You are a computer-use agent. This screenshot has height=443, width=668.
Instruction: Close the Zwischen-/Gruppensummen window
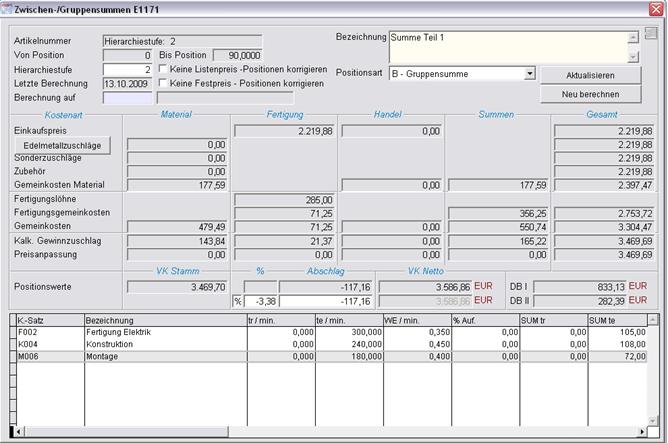pyautogui.click(x=657, y=8)
